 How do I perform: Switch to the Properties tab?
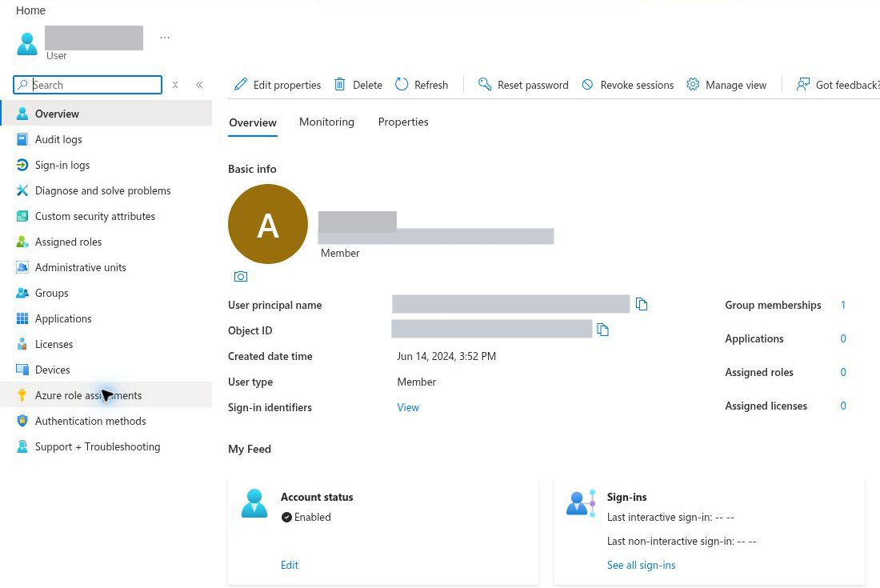click(x=403, y=122)
